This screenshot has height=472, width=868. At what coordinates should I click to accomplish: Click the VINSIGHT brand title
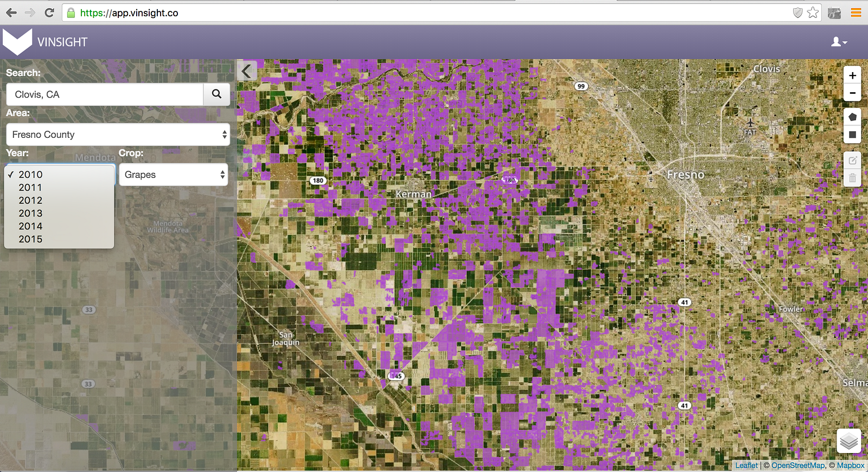(x=62, y=42)
